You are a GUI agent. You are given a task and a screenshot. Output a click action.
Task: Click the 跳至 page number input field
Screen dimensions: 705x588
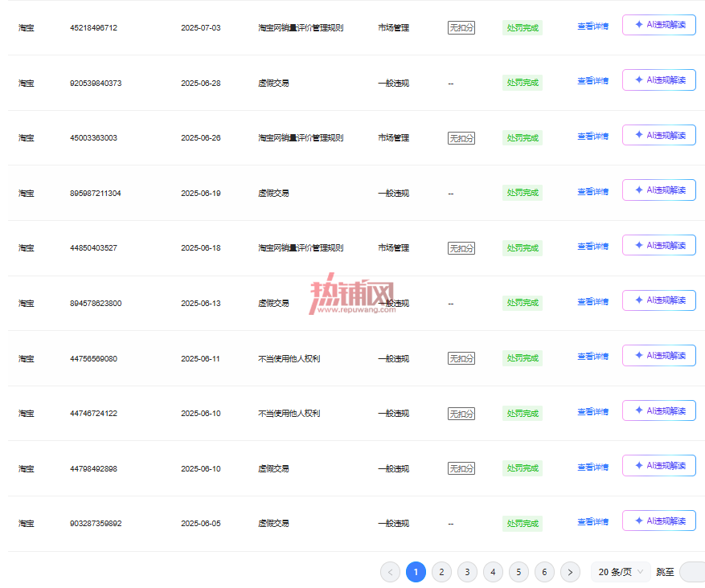692,572
